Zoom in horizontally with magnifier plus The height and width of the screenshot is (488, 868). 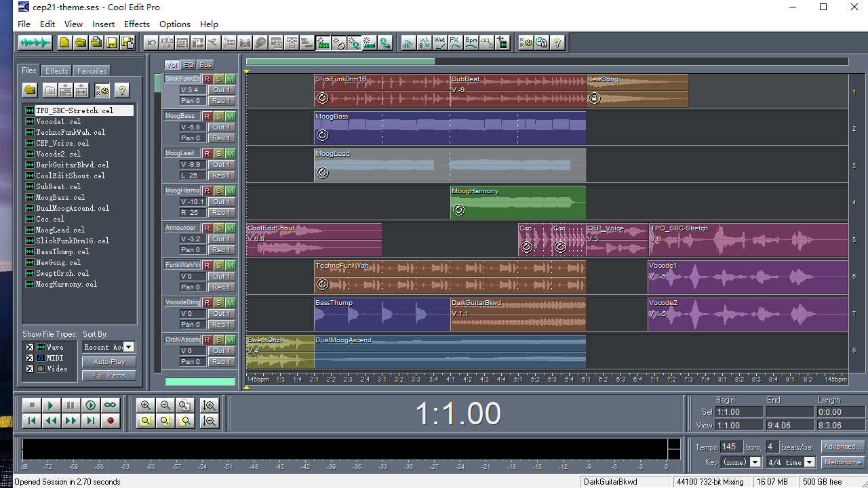(146, 405)
